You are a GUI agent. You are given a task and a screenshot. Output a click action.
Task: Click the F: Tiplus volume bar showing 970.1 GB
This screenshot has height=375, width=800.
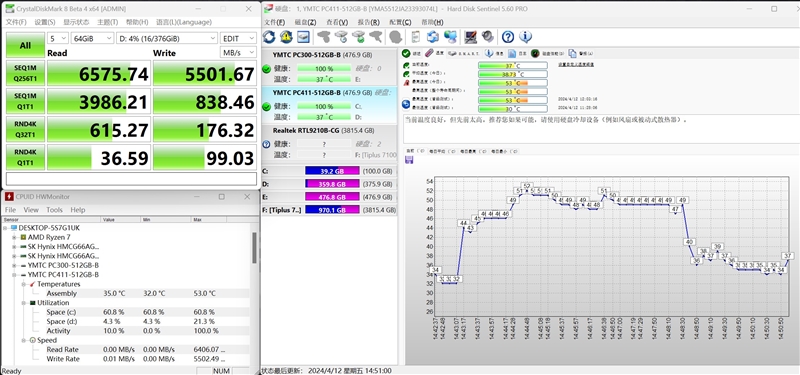(332, 210)
